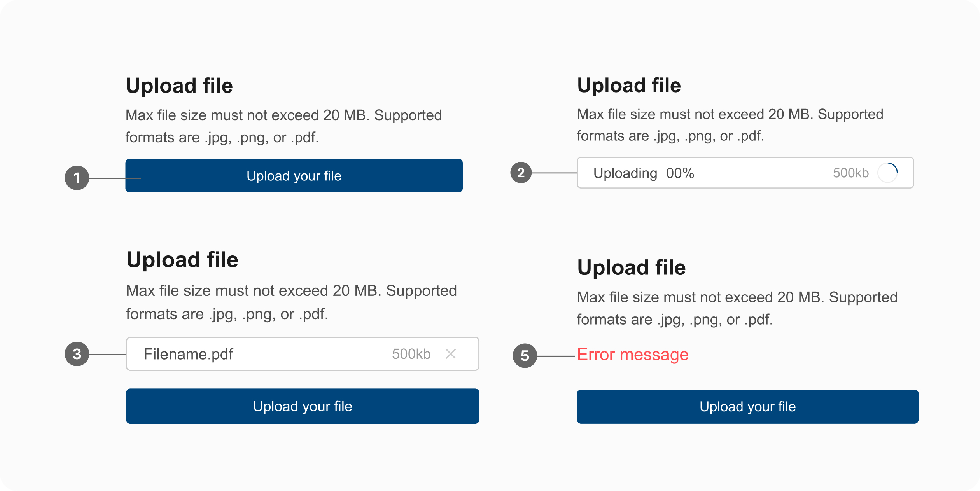The image size is (980, 491).
Task: Click the 500kb size beside Filename.pdf
Action: 411,354
